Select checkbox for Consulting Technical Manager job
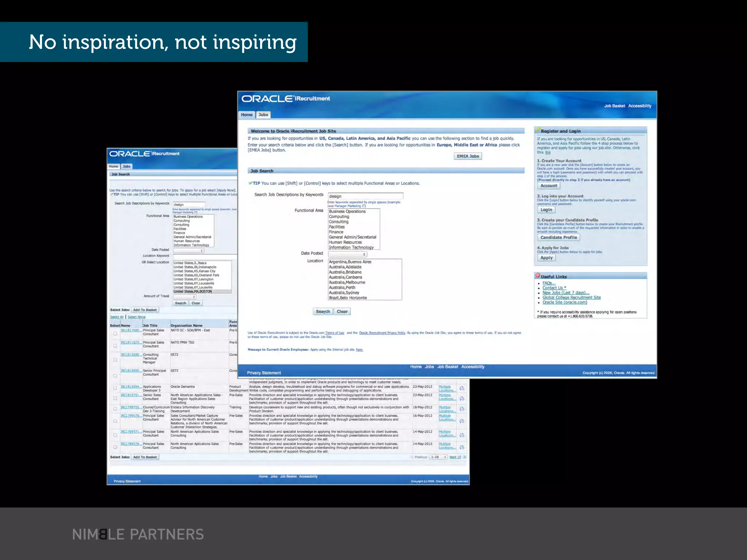Screen dimensions: 747x560 point(115,360)
